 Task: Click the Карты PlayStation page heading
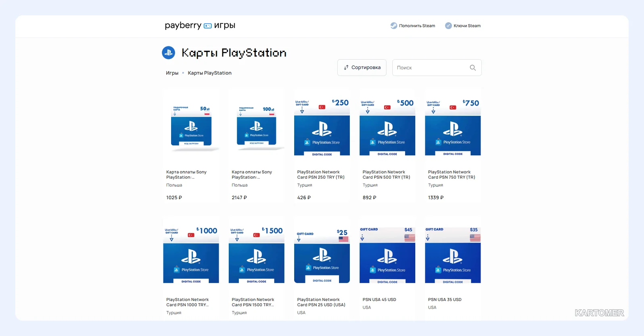point(234,53)
